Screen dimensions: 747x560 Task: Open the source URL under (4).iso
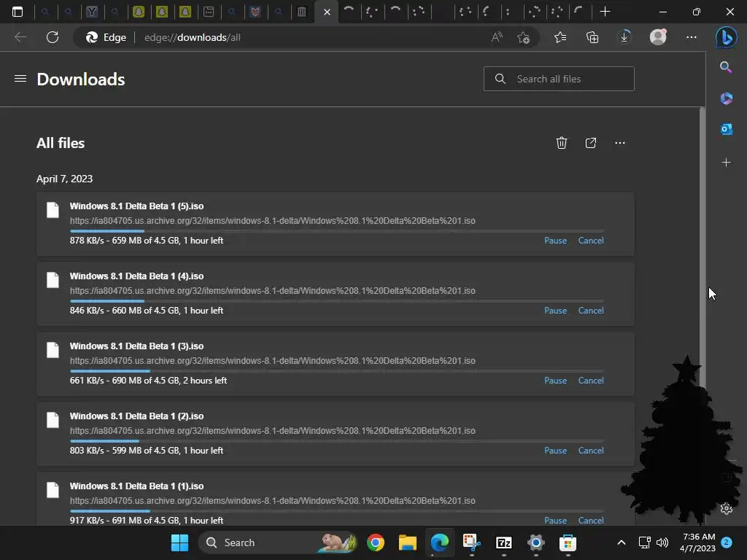[273, 291]
